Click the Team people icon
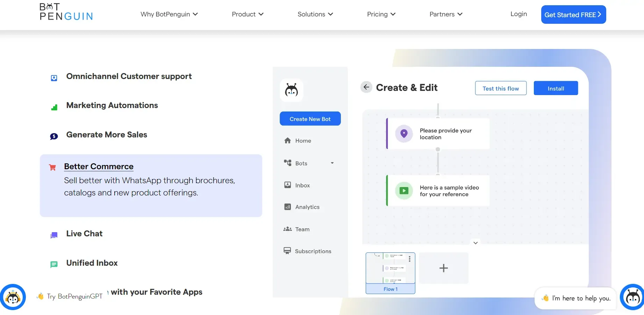 pos(287,229)
